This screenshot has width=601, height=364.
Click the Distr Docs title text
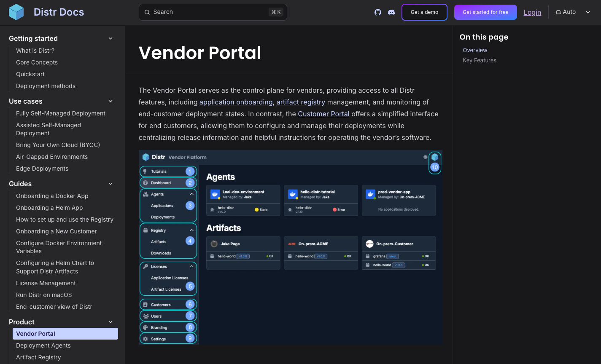click(x=59, y=12)
